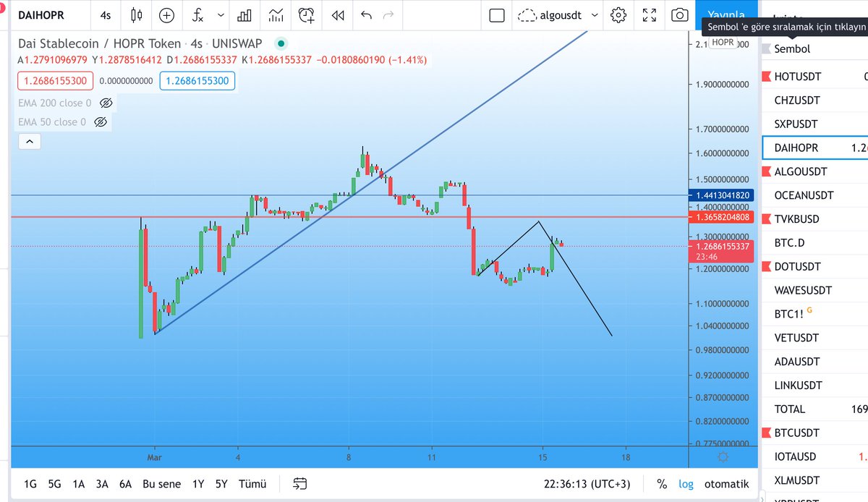Viewport: 868px width, 502px height.
Task: Expand the indicators favorites dropdown arrow
Action: tap(221, 15)
